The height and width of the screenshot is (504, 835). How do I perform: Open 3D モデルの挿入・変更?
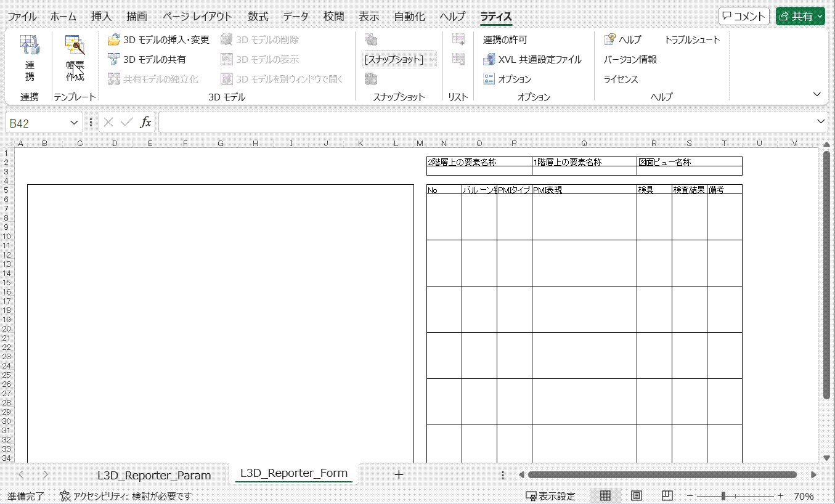158,40
